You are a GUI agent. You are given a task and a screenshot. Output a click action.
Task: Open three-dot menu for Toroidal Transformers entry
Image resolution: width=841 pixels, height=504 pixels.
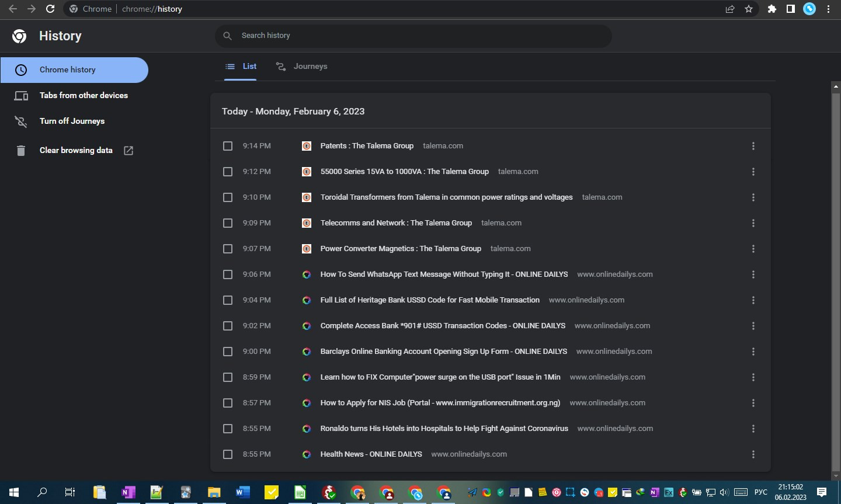click(753, 197)
